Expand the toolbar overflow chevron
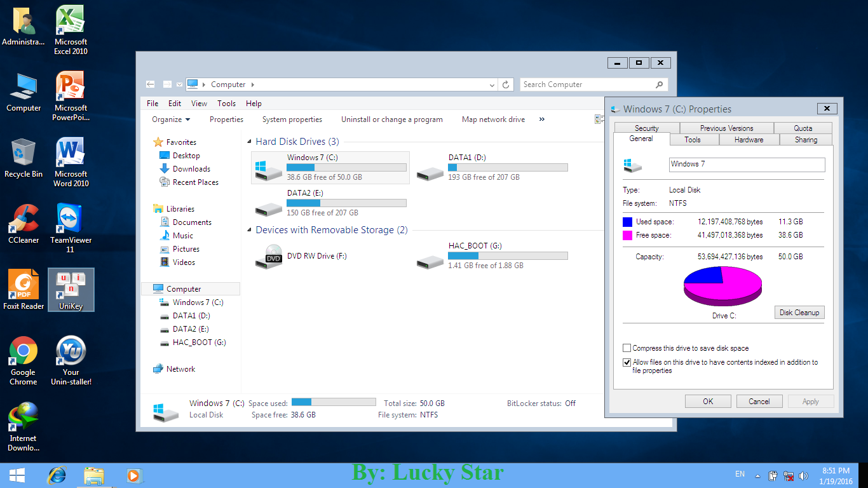Image resolution: width=868 pixels, height=488 pixels. [x=542, y=119]
